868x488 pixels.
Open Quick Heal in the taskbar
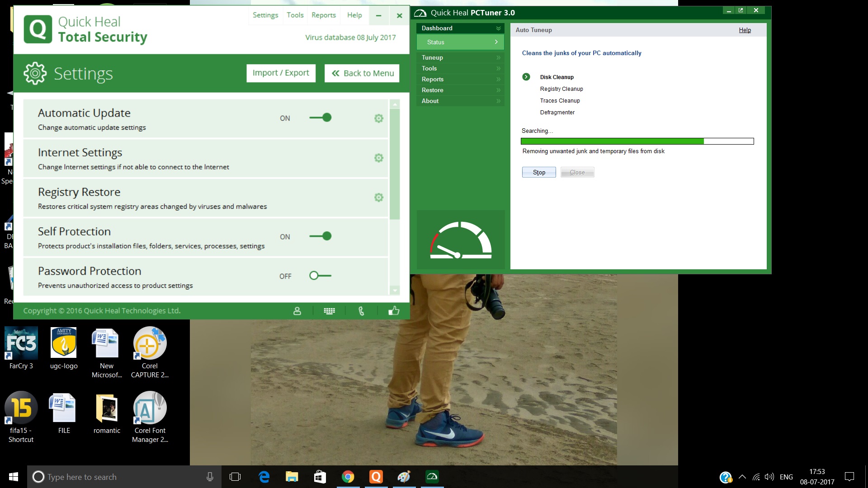(x=376, y=477)
